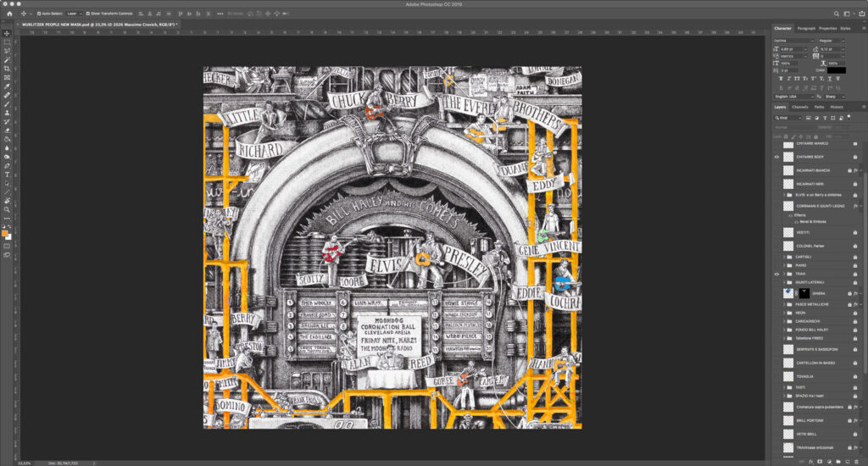The width and height of the screenshot is (868, 466).
Task: Click Create new group folder icon
Action: 838,462
